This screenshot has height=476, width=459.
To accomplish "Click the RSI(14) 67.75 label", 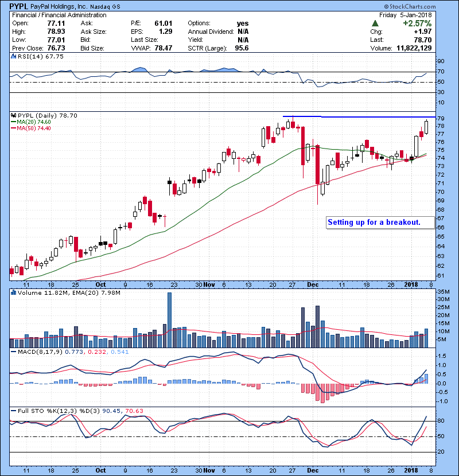I will coord(41,56).
